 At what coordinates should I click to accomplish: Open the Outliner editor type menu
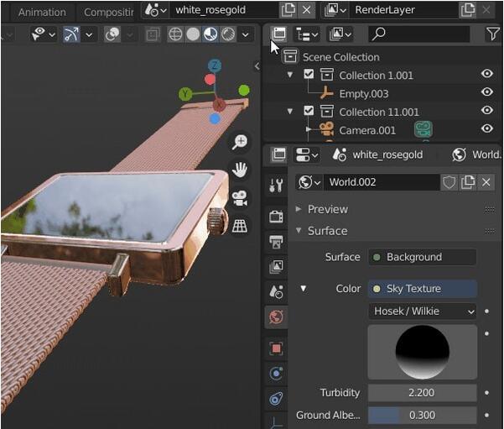[278, 34]
